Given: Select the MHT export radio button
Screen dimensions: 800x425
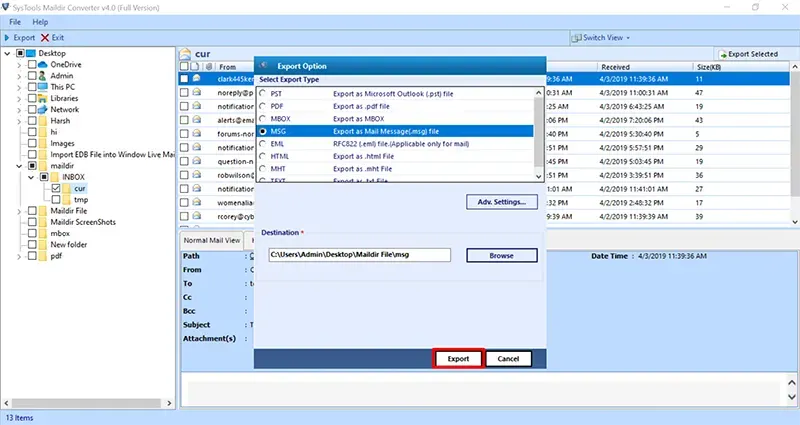Looking at the screenshot, I should click(x=263, y=169).
